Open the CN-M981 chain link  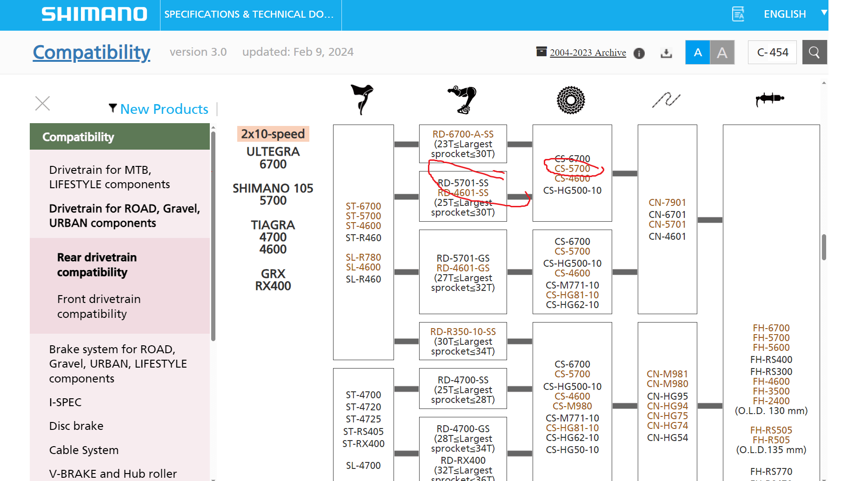667,374
